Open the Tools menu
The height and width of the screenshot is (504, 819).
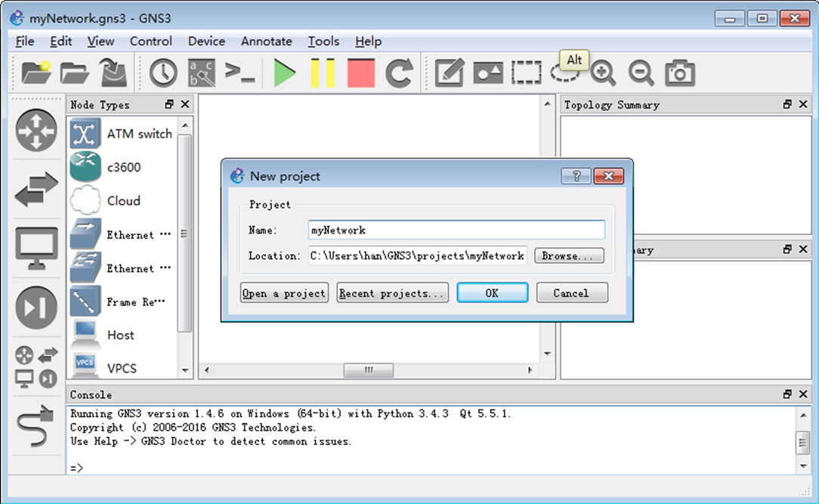pos(323,42)
